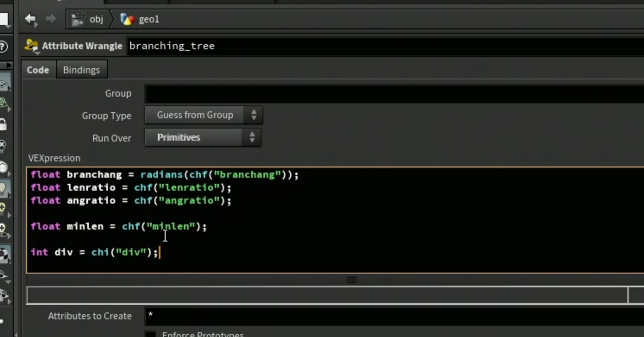
Task: Open the Run Over Primitives dropdown
Action: coord(203,138)
